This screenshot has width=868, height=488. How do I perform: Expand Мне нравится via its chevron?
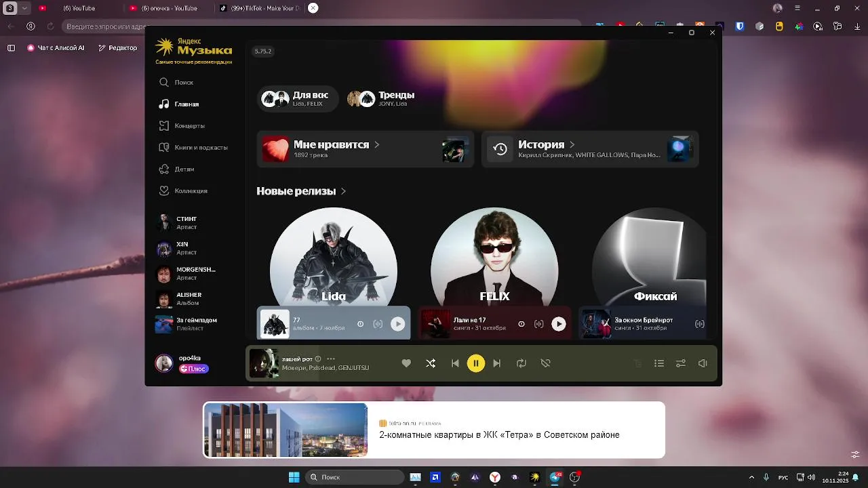377,144
